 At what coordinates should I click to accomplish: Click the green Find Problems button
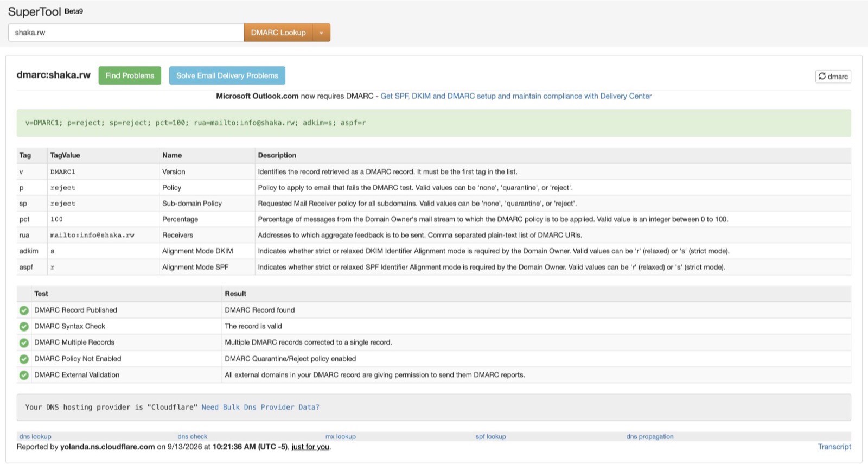tap(130, 75)
